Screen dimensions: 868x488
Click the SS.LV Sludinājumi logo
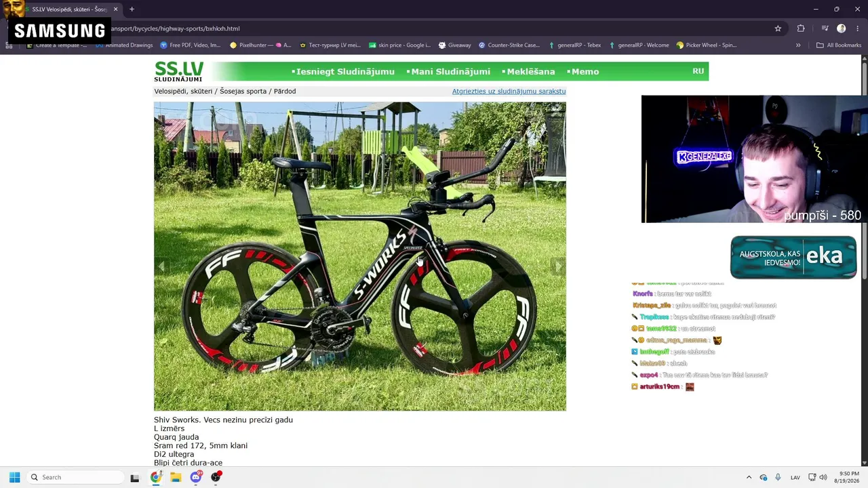pyautogui.click(x=179, y=71)
